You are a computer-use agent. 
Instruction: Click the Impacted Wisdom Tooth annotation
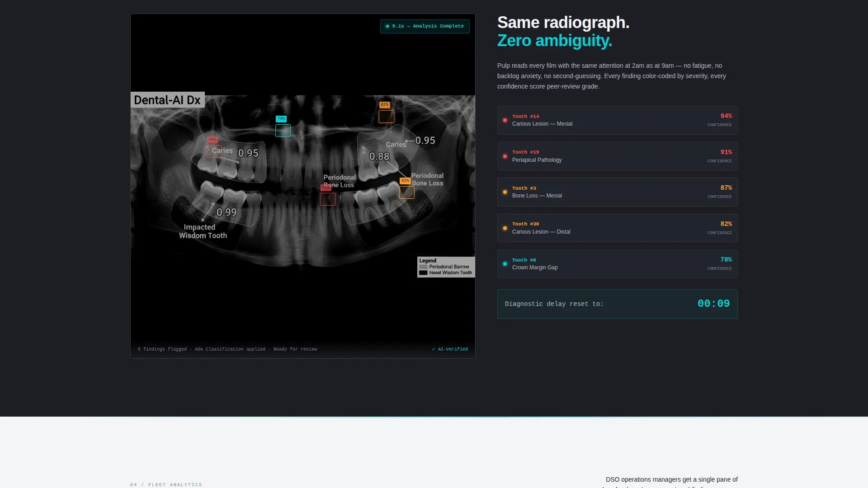(203, 231)
